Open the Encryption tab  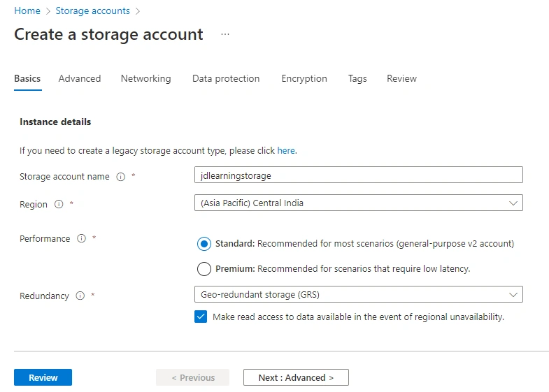pyautogui.click(x=304, y=79)
